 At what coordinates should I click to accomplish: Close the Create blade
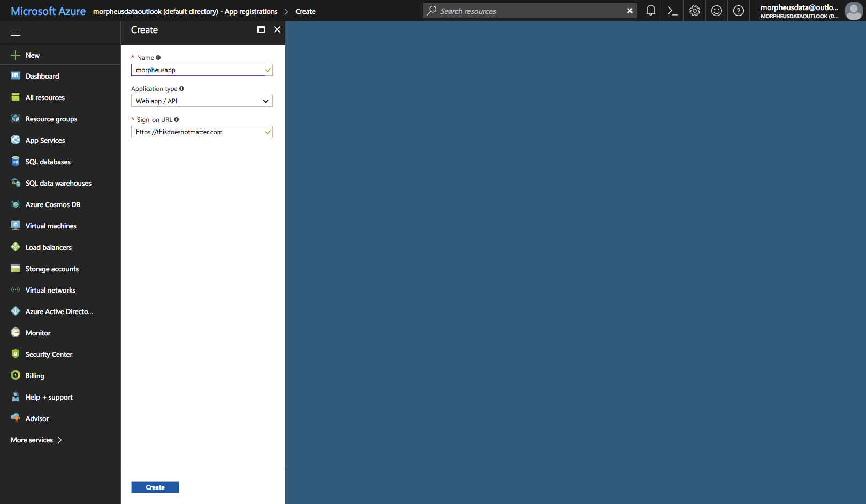(x=277, y=30)
